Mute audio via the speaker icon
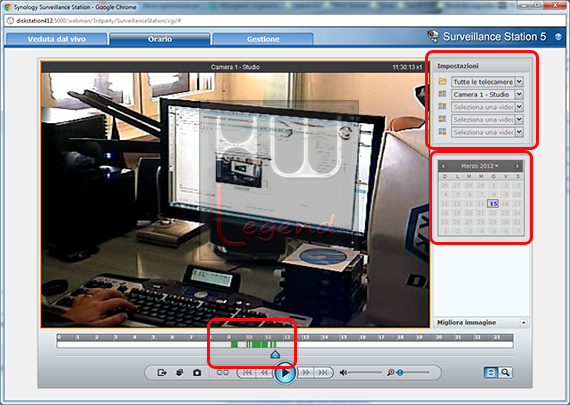 click(343, 373)
